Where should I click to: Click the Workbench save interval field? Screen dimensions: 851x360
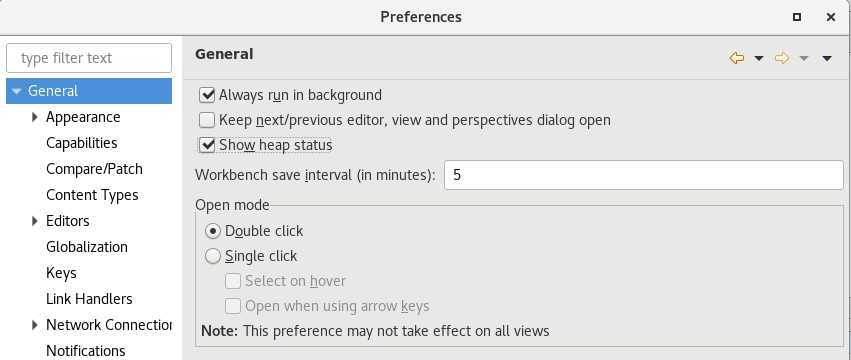pos(644,175)
